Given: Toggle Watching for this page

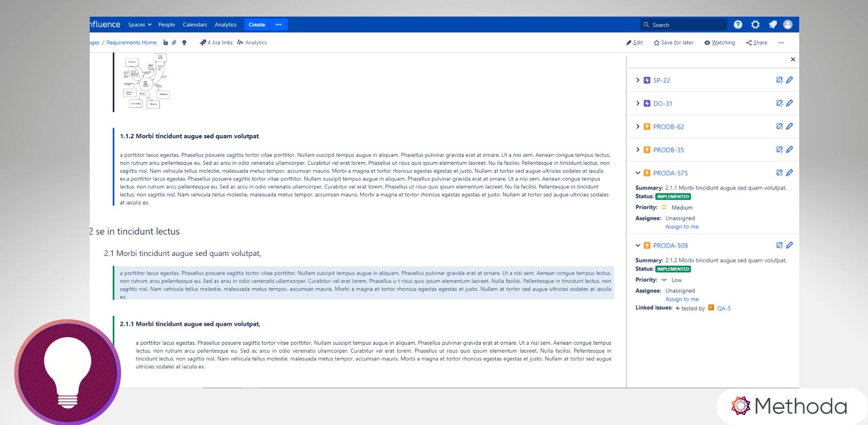Looking at the screenshot, I should 720,42.
